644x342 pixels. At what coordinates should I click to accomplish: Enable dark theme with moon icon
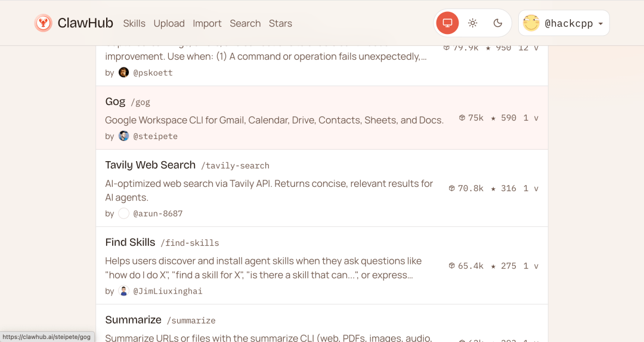pos(498,23)
